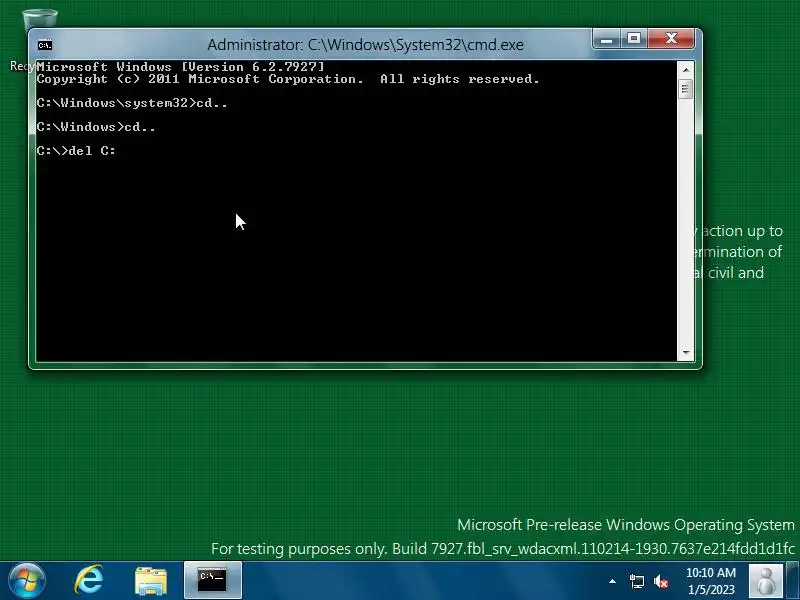Screen dimensions: 800x600
Task: Select the cmd.exe taskbar button
Action: [213, 580]
